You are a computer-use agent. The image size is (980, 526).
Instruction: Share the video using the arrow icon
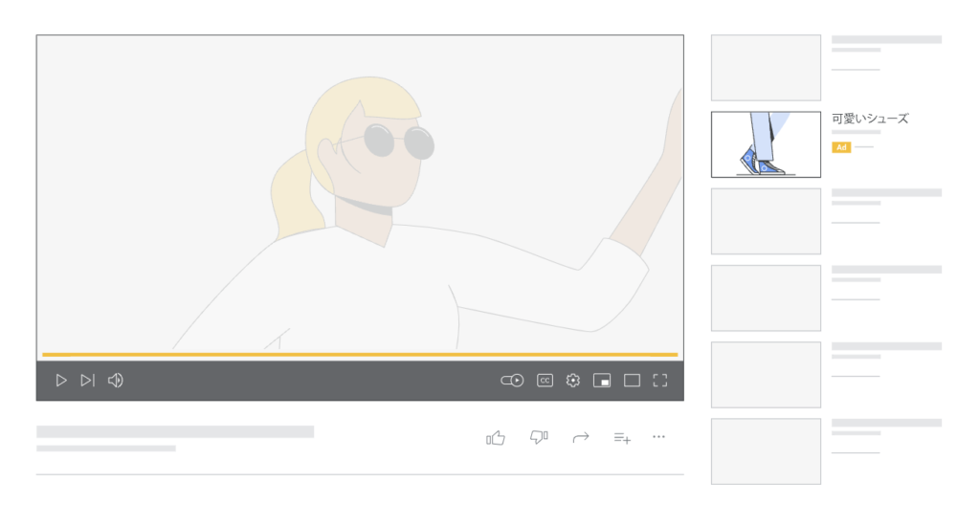(x=581, y=437)
